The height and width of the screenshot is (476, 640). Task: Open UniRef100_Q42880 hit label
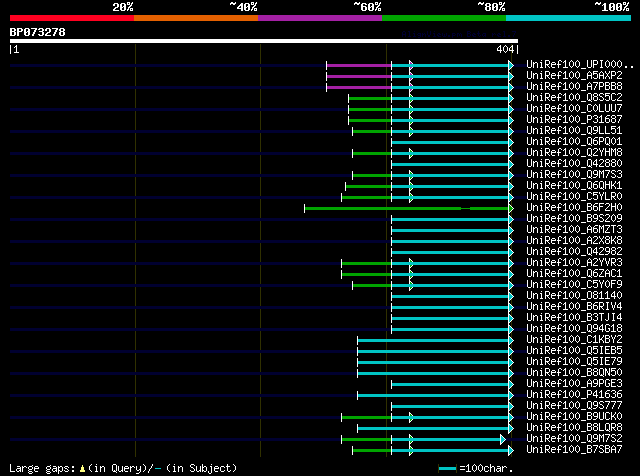574,164
